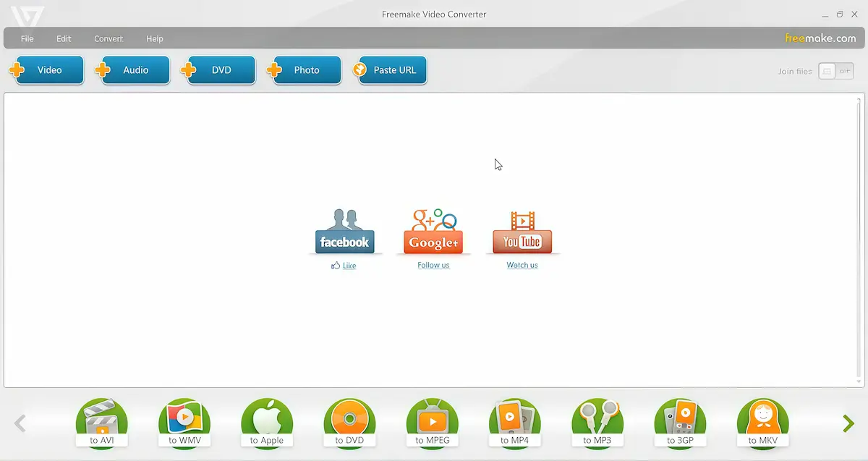Open Freemake's Facebook page icon

(345, 230)
